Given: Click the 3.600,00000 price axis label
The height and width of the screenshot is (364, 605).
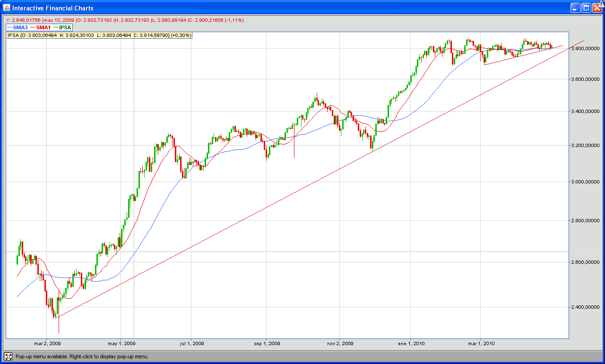Looking at the screenshot, I should point(585,79).
